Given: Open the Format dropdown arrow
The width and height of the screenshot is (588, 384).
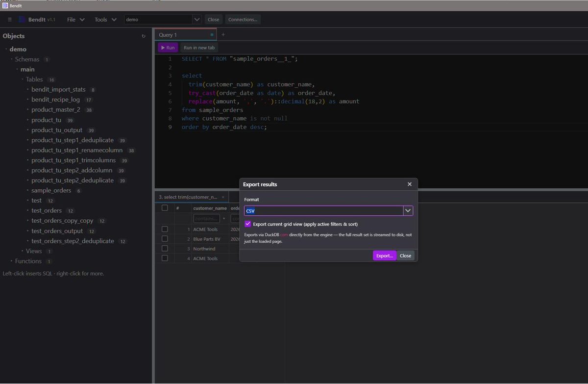Looking at the screenshot, I should pos(408,211).
